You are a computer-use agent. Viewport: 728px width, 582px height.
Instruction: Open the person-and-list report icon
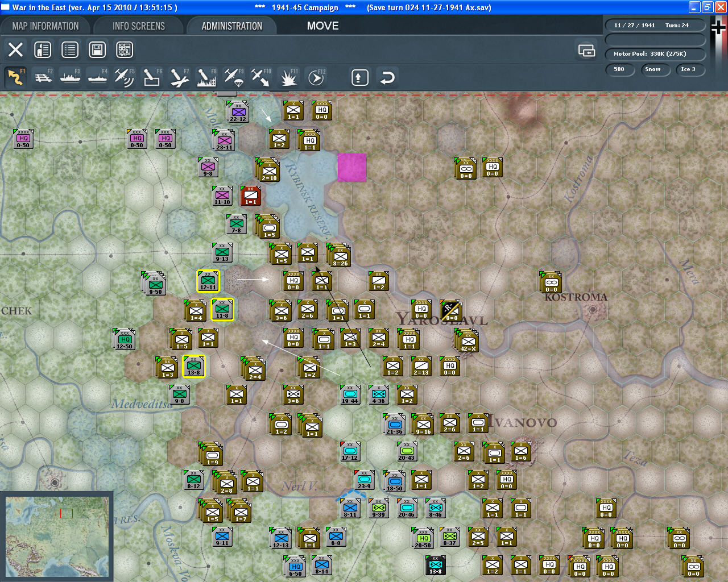pos(43,49)
